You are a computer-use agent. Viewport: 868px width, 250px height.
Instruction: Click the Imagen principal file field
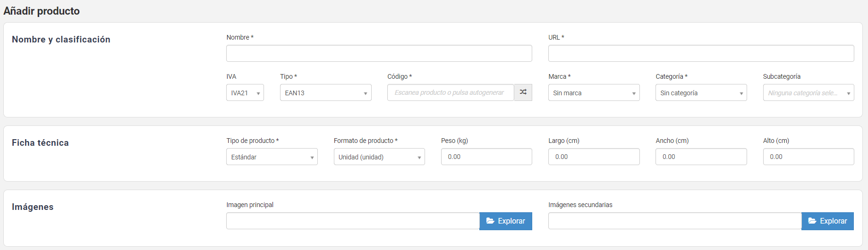(353, 221)
